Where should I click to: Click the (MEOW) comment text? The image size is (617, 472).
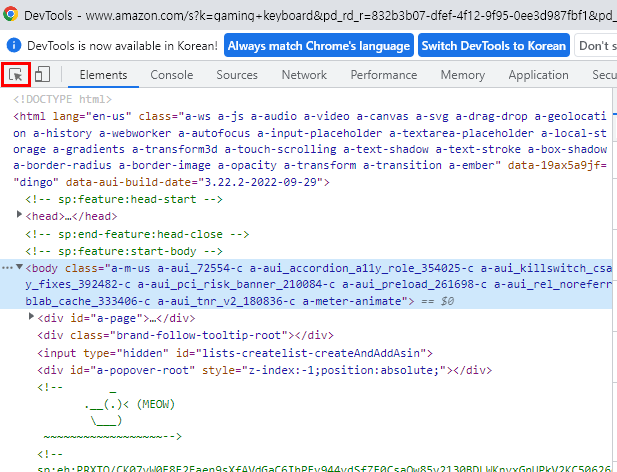pyautogui.click(x=156, y=404)
